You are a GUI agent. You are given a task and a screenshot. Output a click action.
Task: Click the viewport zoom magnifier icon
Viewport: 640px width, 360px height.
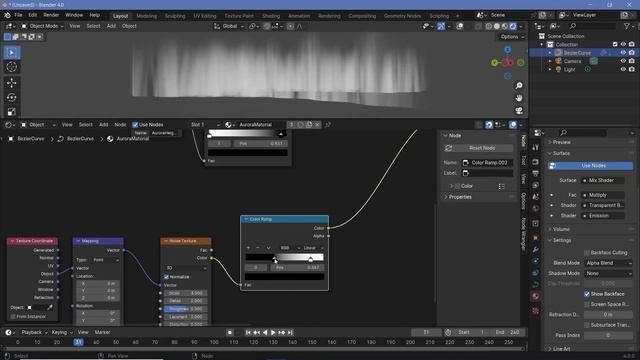tap(519, 86)
